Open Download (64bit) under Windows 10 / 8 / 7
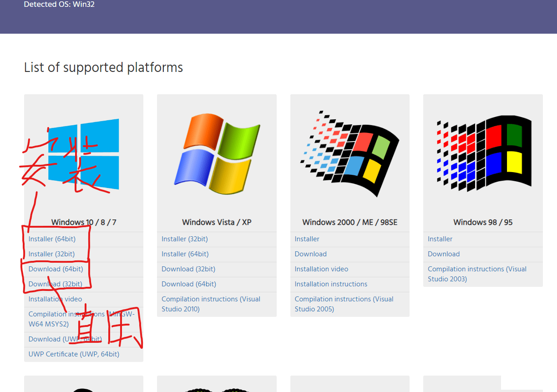 coord(56,269)
